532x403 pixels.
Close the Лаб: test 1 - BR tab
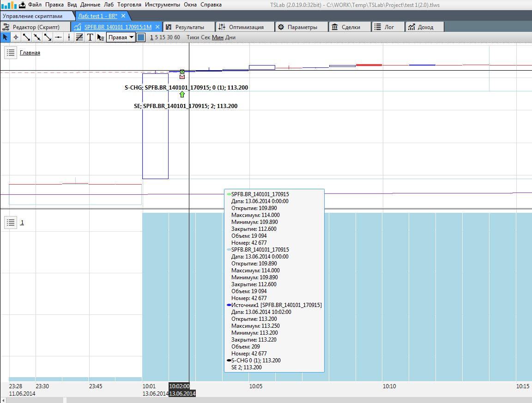click(x=123, y=16)
